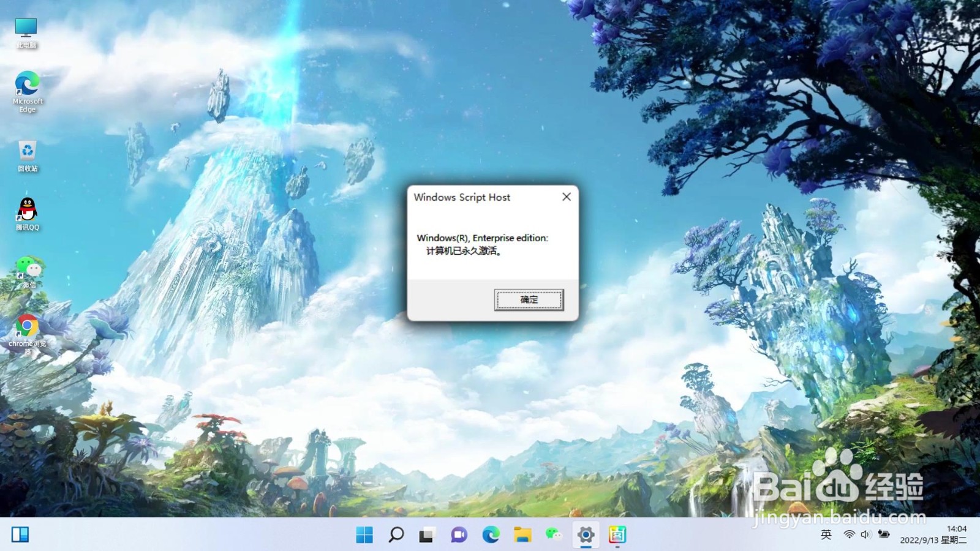The height and width of the screenshot is (551, 980).
Task: Switch to Settings app in taskbar
Action: tap(586, 534)
